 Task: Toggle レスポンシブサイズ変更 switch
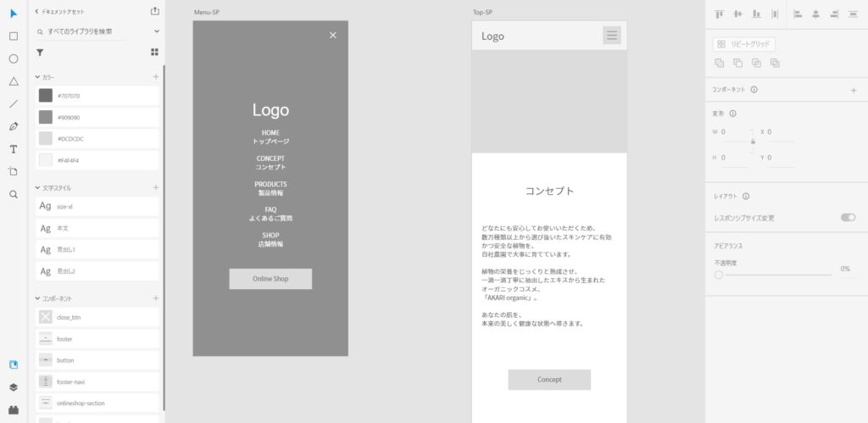pos(848,218)
